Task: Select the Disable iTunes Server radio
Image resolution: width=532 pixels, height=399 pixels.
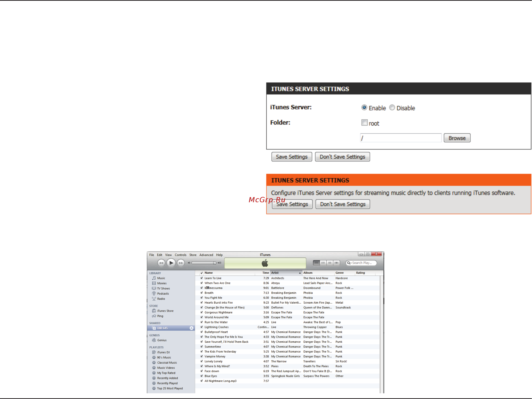Action: pyautogui.click(x=392, y=107)
